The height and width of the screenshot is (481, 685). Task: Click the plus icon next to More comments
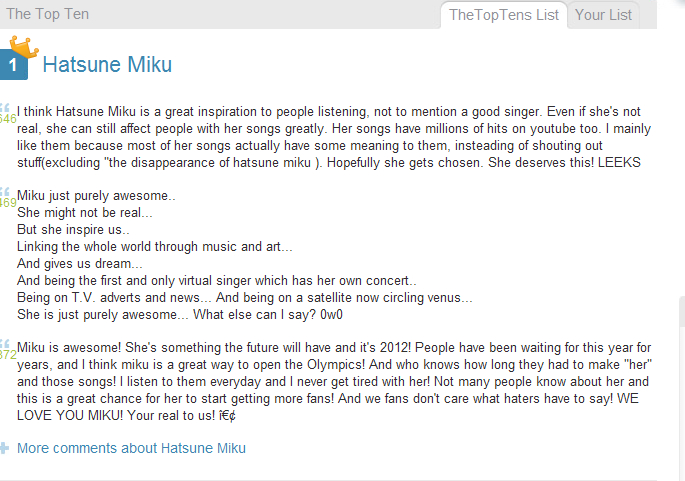(x=5, y=448)
